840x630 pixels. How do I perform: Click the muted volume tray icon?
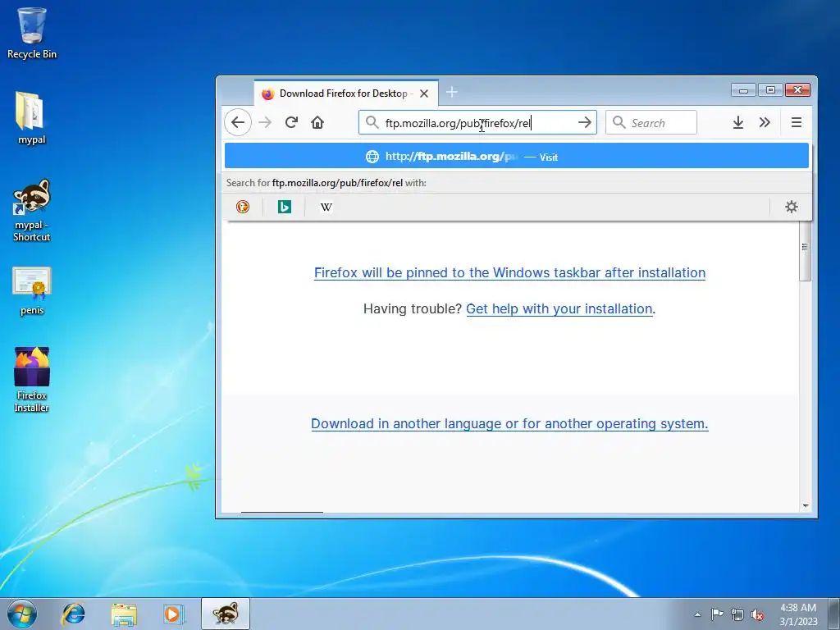pyautogui.click(x=757, y=614)
